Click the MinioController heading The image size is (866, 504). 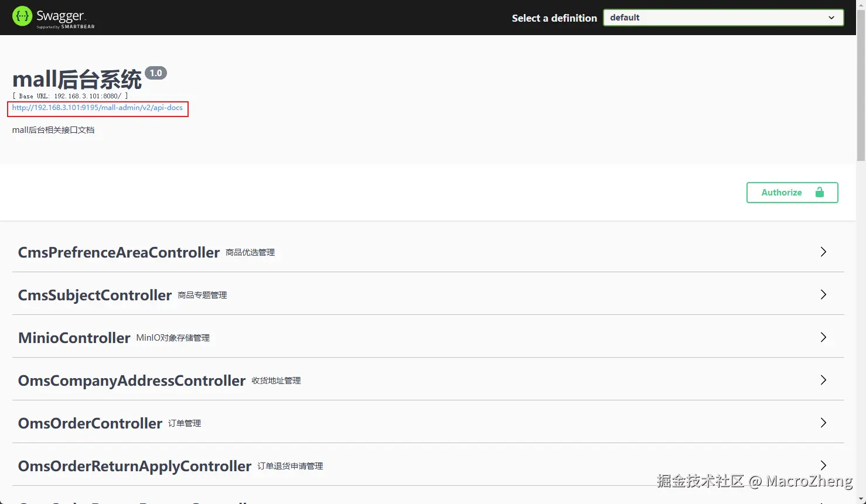coord(74,338)
